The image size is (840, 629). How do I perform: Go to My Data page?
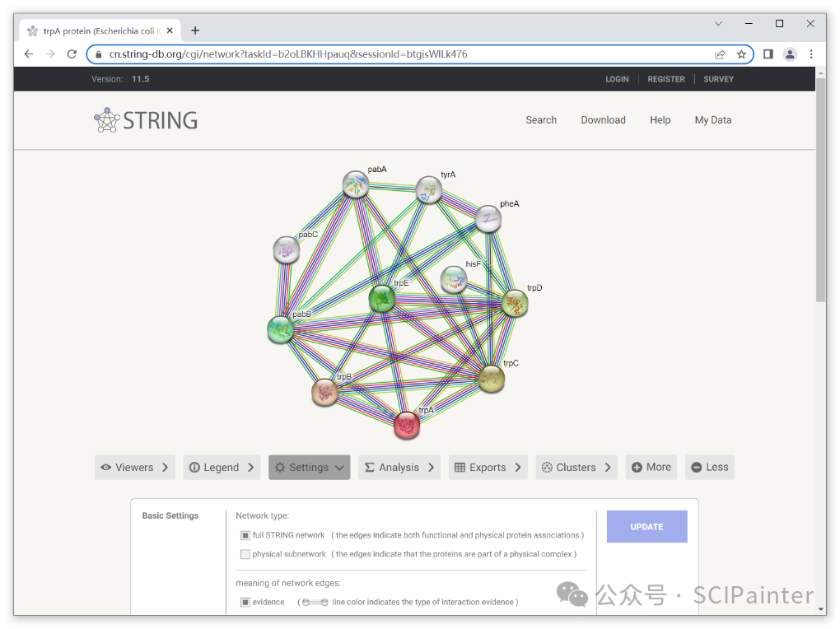click(x=712, y=120)
